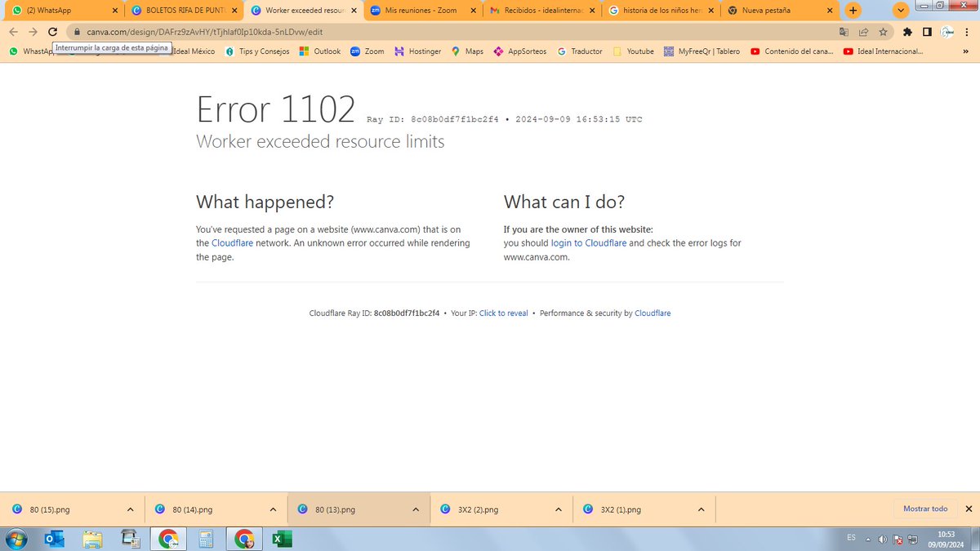The width and height of the screenshot is (980, 551).
Task: Click the ES language indicator
Action: coord(852,537)
